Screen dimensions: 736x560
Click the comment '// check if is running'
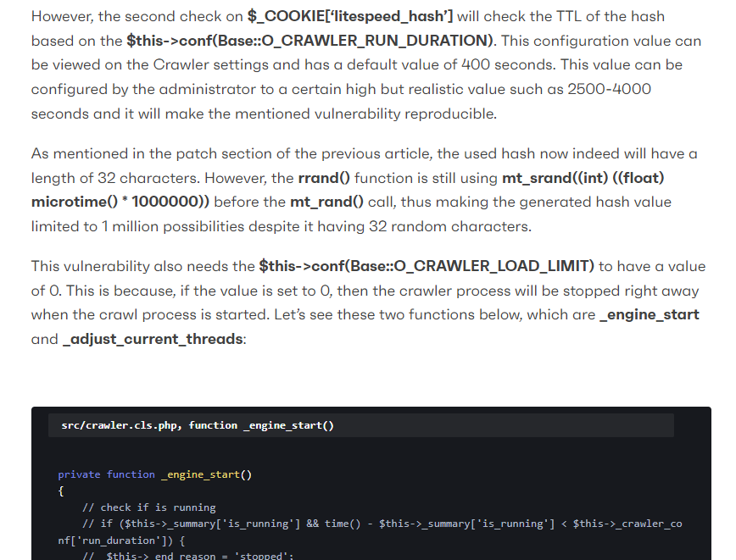(148, 507)
